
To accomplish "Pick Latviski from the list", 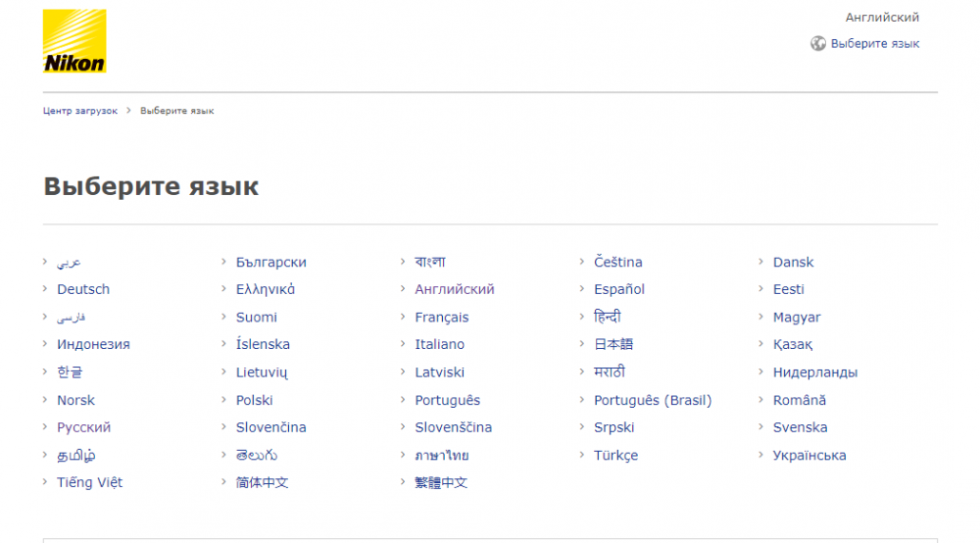I will pos(439,372).
